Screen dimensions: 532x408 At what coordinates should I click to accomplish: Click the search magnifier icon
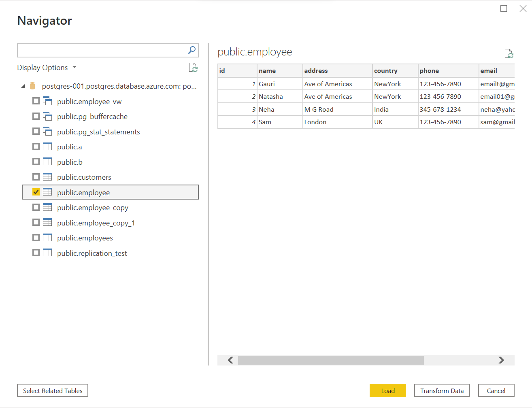[192, 50]
